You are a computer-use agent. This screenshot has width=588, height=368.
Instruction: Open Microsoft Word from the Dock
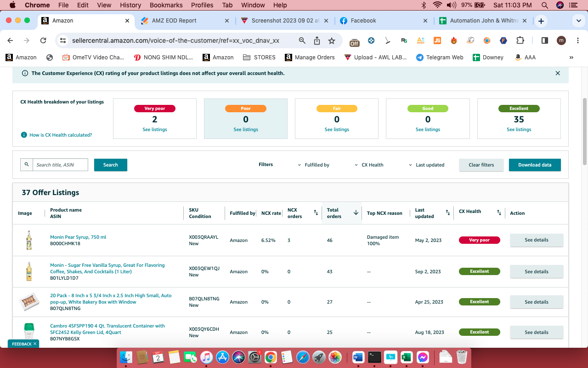pos(358,357)
